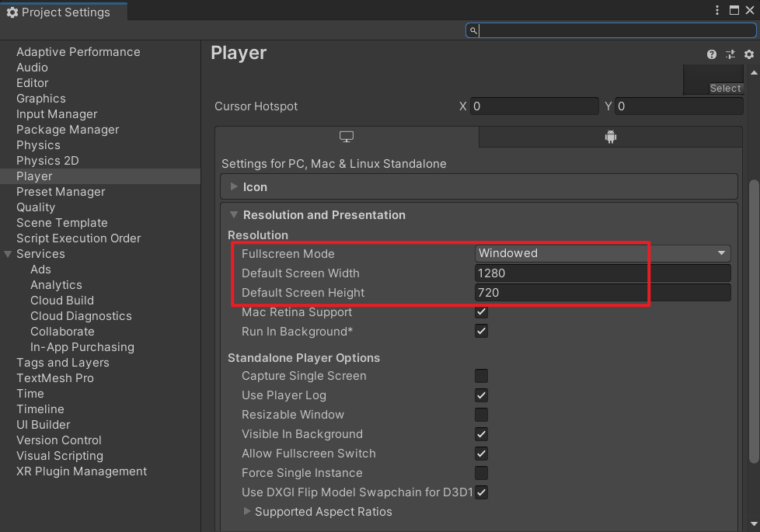Open TextMesh Pro settings
Image resolution: width=760 pixels, height=532 pixels.
click(54, 378)
